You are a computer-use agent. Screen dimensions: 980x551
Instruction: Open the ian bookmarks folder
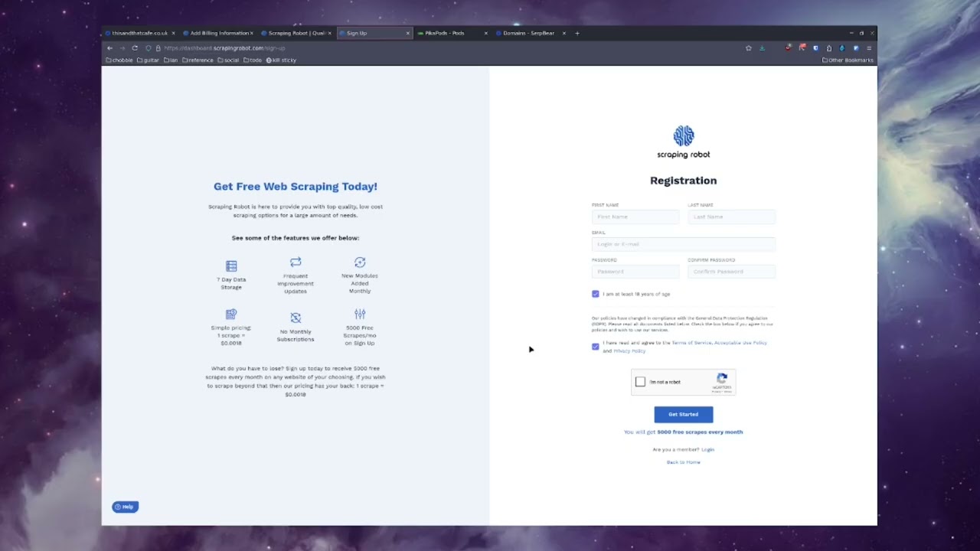pos(171,60)
